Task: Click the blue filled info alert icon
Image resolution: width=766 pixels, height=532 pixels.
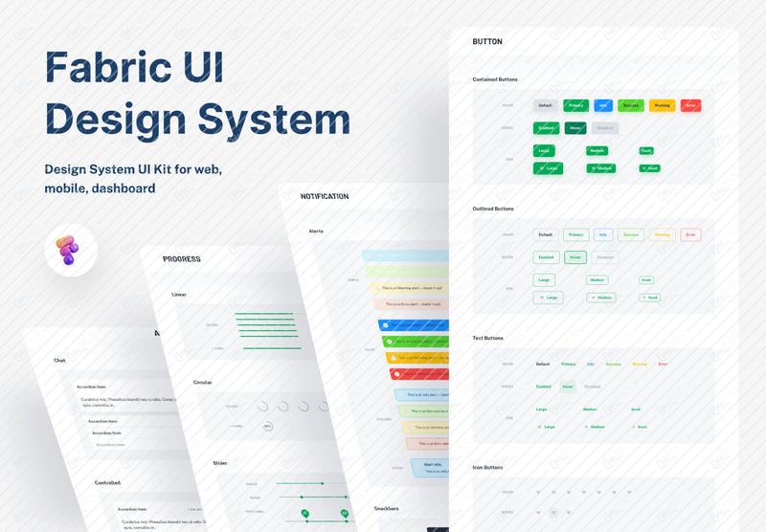Action: [x=386, y=325]
